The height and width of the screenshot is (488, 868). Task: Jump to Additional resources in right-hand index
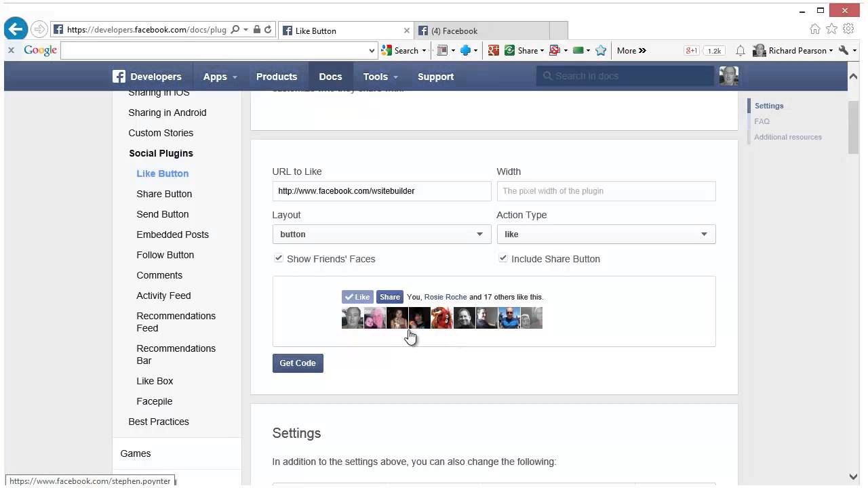click(788, 137)
